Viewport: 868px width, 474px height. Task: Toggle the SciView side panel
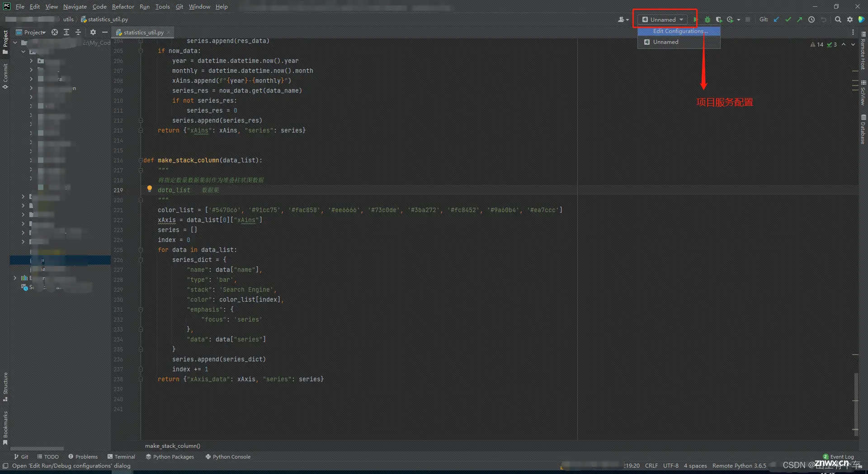pyautogui.click(x=863, y=93)
